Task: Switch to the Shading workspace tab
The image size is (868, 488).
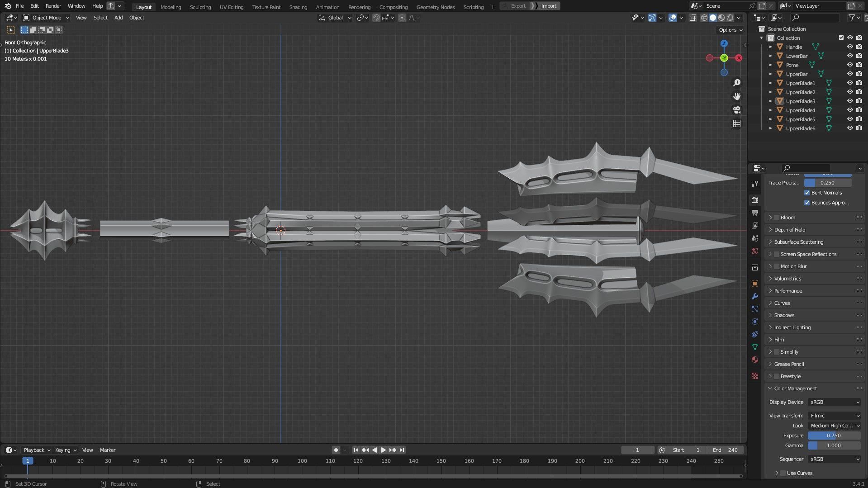Action: tap(298, 7)
